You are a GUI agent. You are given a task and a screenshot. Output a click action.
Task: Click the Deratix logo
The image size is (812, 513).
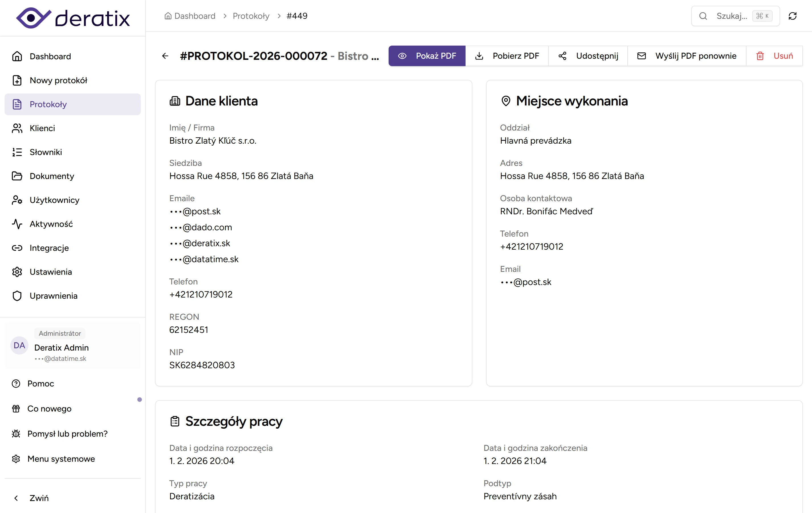[73, 18]
